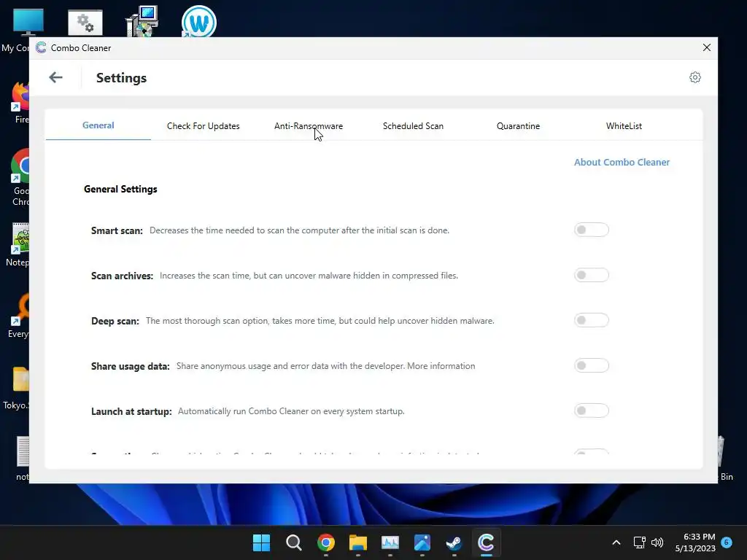Click the Deep scan label
The image size is (747, 560).
115,322
